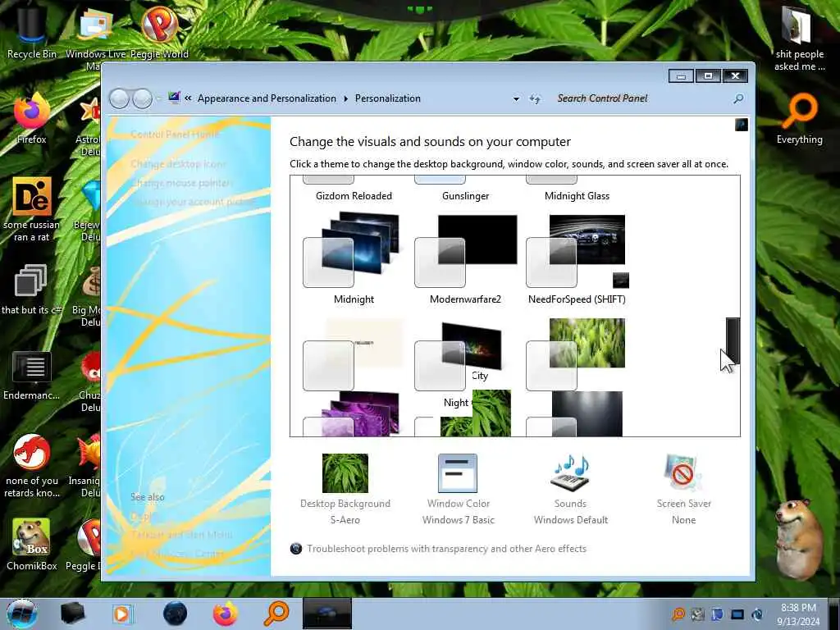
Task: Go to Control Panel Home
Action: (175, 135)
